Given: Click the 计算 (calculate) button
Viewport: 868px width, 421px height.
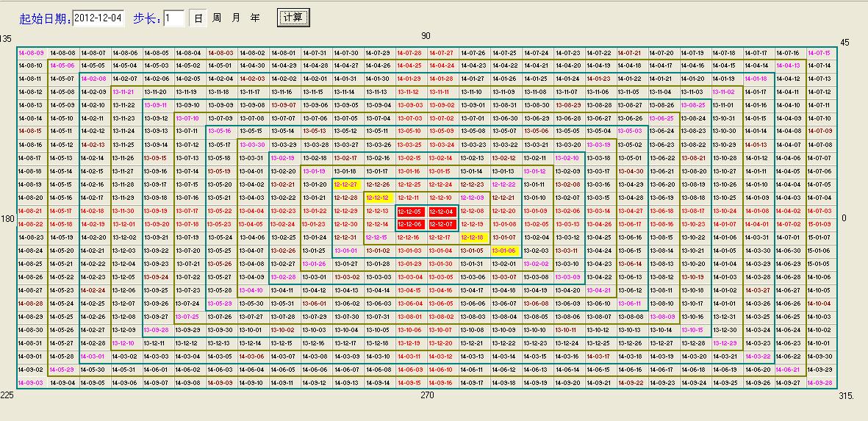Looking at the screenshot, I should coord(293,17).
